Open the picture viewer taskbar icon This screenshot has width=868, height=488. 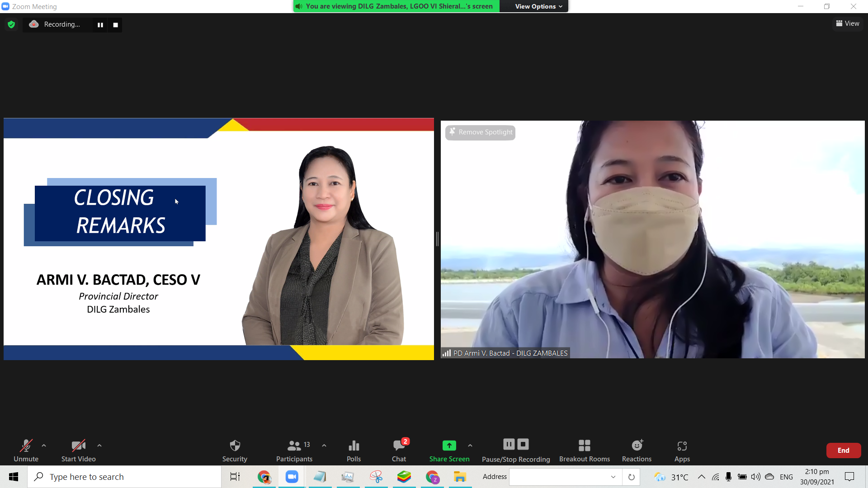pos(348,477)
